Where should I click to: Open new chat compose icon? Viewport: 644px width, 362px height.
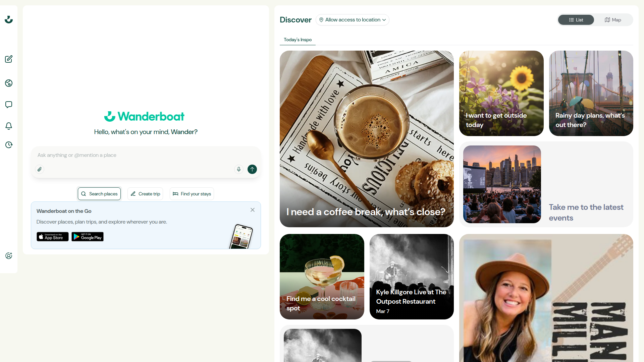coord(9,59)
